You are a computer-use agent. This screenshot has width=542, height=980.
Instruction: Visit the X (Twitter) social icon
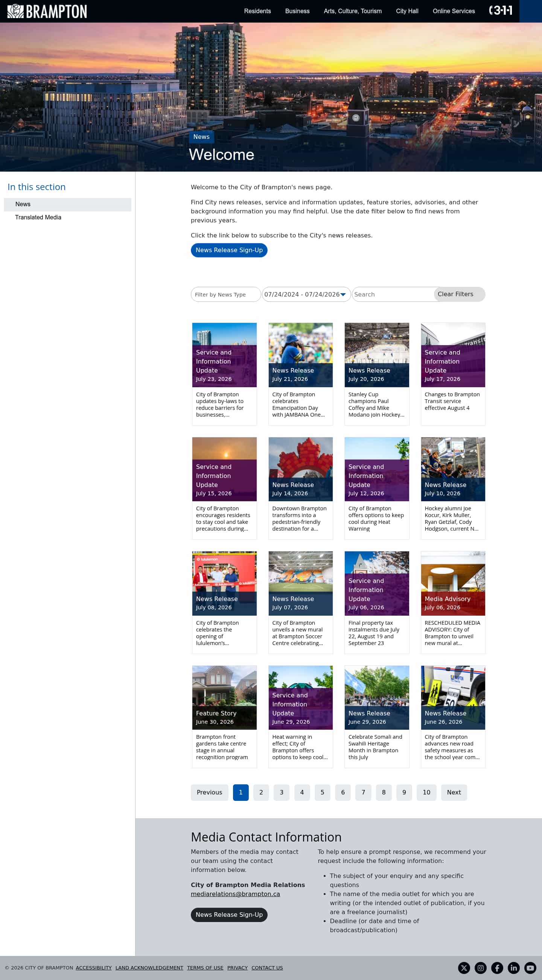click(464, 968)
